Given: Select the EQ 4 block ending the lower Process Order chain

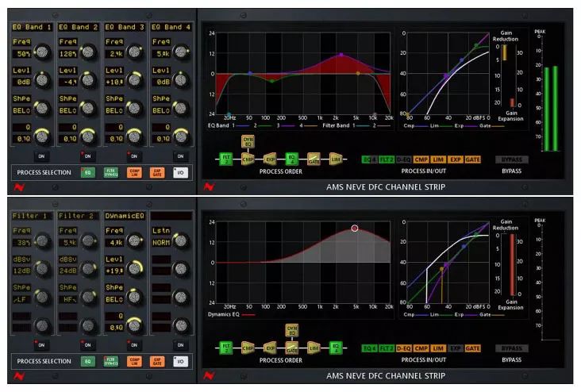Looking at the screenshot, I should (336, 348).
